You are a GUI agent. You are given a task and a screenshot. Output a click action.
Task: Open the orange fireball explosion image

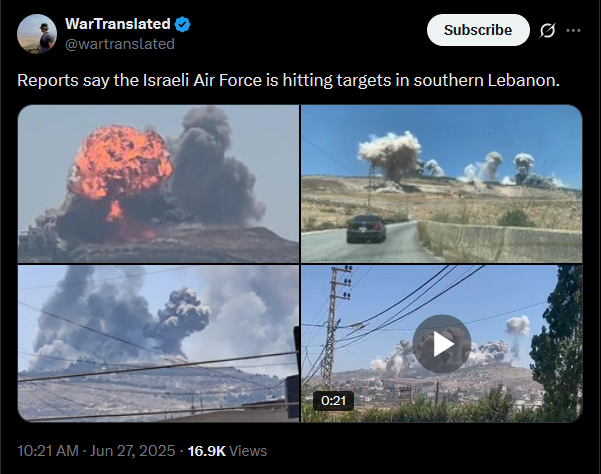[158, 184]
